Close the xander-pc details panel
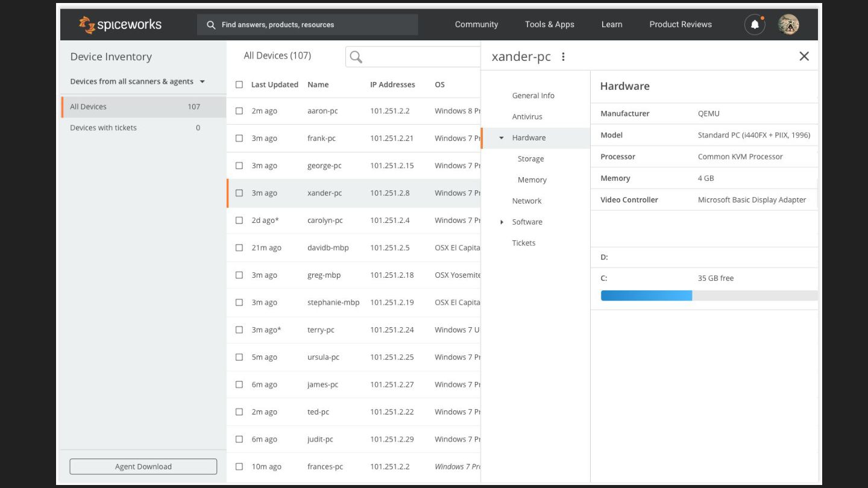 (x=804, y=56)
